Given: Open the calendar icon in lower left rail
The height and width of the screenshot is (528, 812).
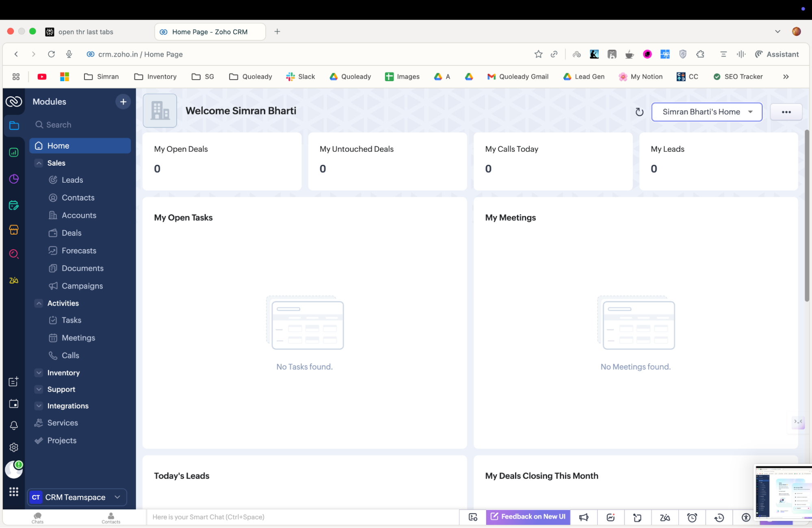Looking at the screenshot, I should pos(14,404).
